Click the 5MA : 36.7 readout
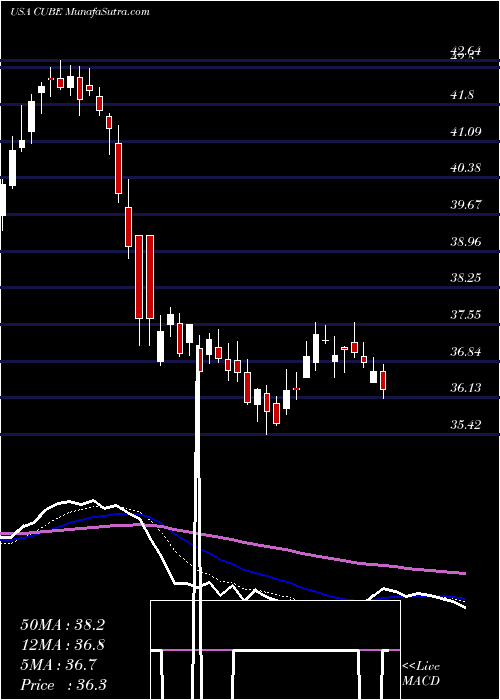This screenshot has width=500, height=700. click(x=58, y=665)
